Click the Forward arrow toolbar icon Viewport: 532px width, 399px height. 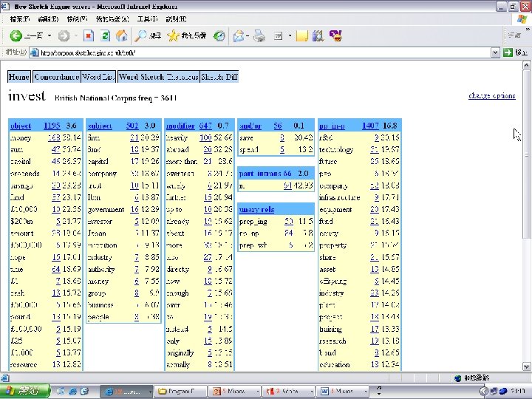point(64,35)
